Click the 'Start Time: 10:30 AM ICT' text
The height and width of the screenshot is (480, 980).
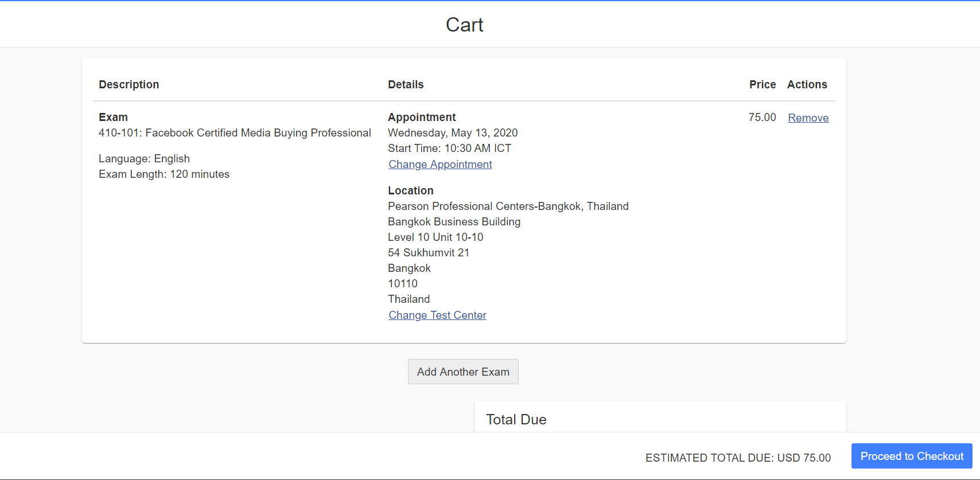449,149
